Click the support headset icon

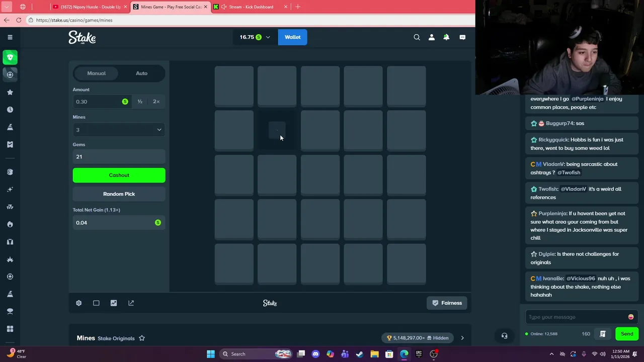[504, 336]
